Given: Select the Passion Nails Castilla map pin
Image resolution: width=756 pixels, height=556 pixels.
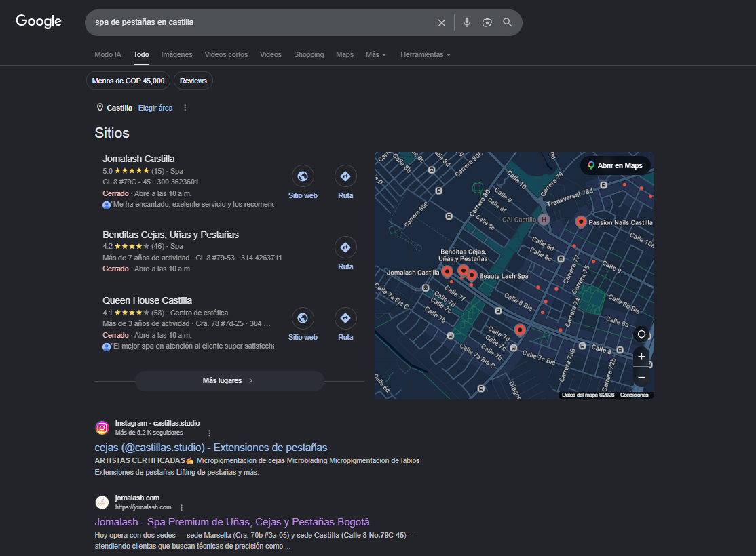Looking at the screenshot, I should point(581,222).
